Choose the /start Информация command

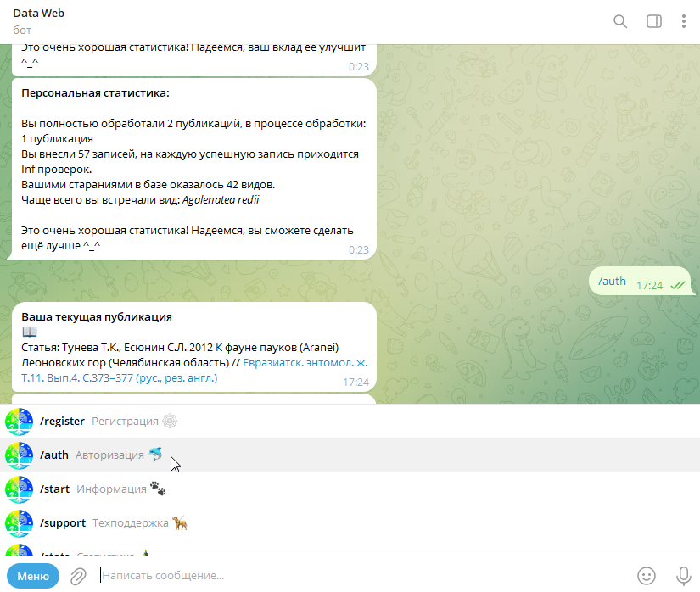pyautogui.click(x=350, y=489)
